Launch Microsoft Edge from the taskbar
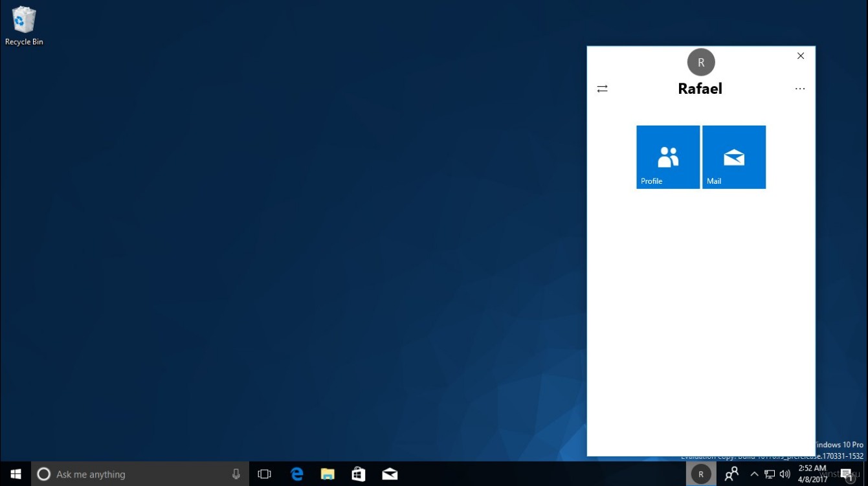Viewport: 868px width, 486px height. point(296,474)
